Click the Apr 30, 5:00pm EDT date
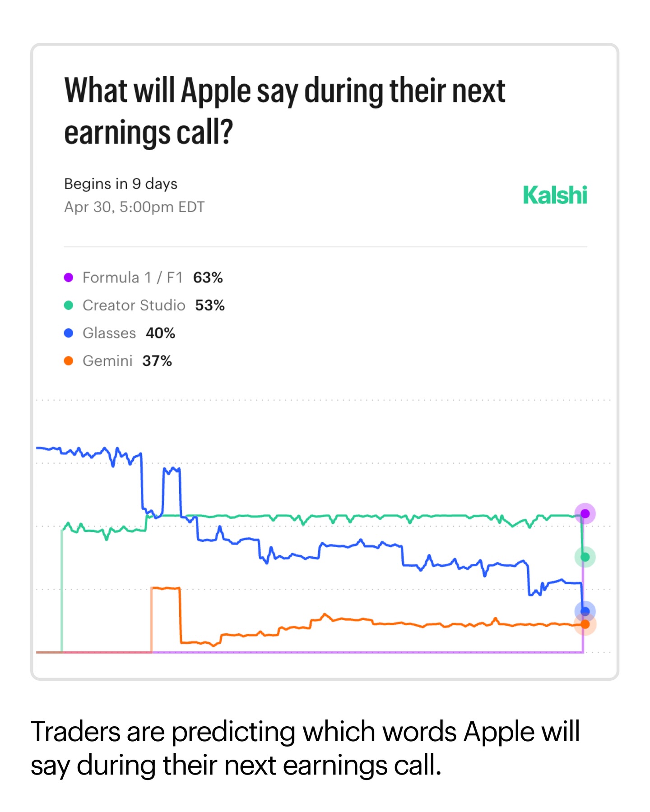 (x=134, y=207)
